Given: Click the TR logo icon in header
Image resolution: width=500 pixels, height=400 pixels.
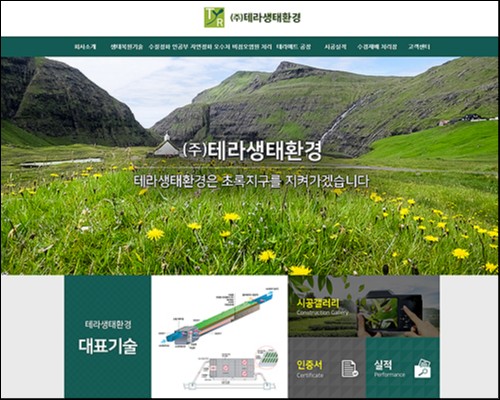Looking at the screenshot, I should pyautogui.click(x=214, y=17).
